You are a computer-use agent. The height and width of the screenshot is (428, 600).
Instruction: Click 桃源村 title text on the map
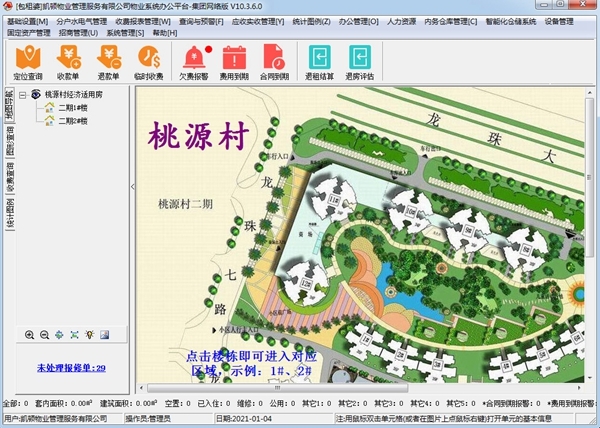[x=199, y=136]
